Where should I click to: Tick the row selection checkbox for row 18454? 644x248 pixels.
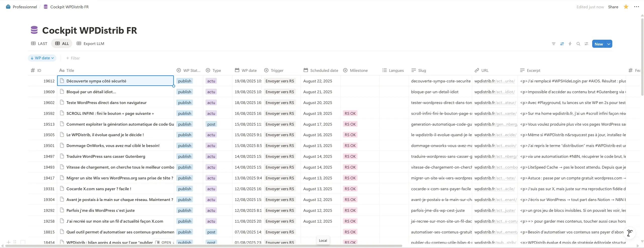(x=23, y=242)
